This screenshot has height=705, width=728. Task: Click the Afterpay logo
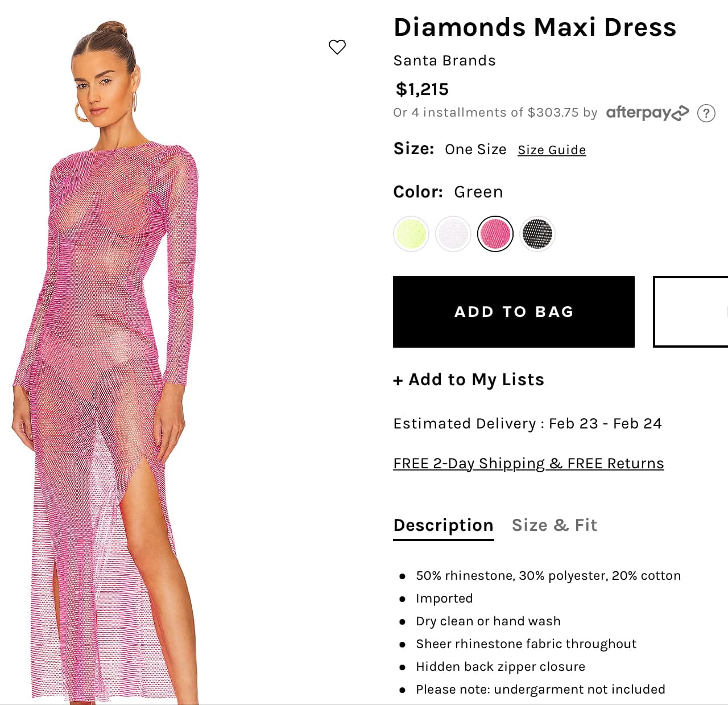click(x=647, y=113)
